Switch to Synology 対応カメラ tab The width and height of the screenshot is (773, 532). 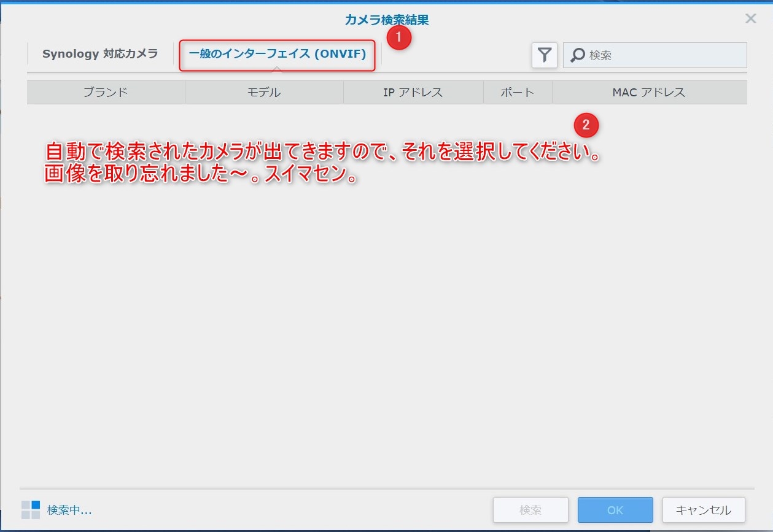[100, 54]
